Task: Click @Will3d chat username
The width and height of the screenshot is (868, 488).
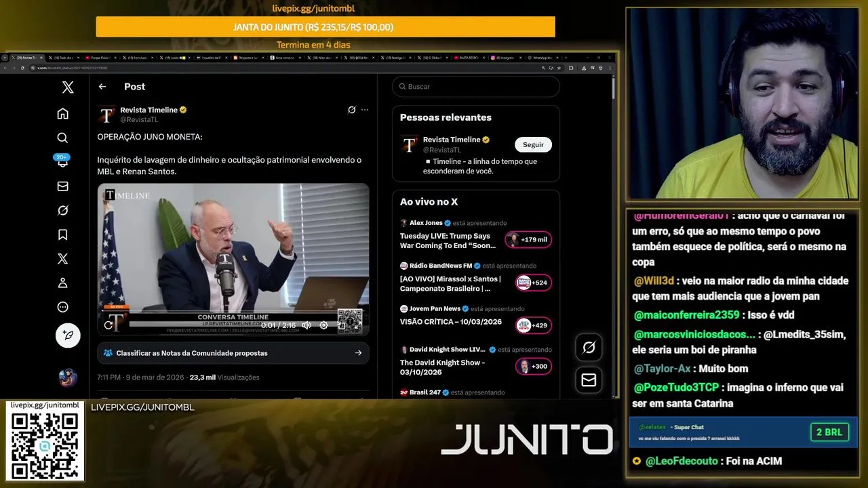Action: [654, 281]
